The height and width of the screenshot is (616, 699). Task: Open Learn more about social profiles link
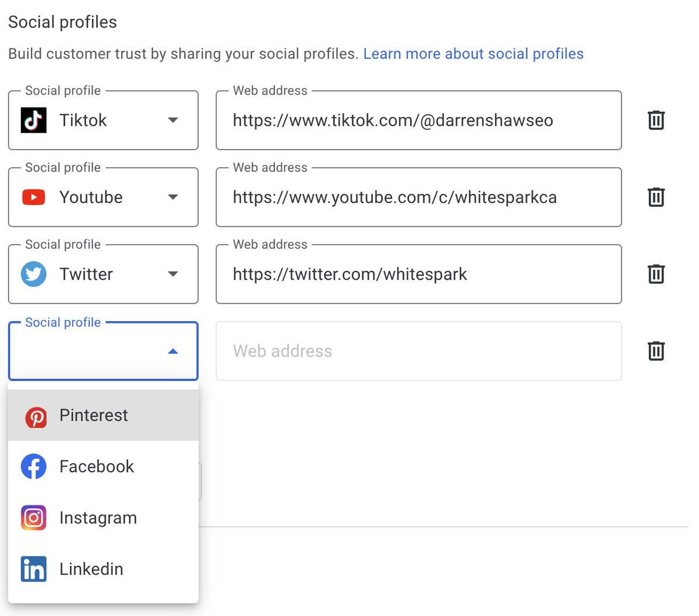point(473,54)
